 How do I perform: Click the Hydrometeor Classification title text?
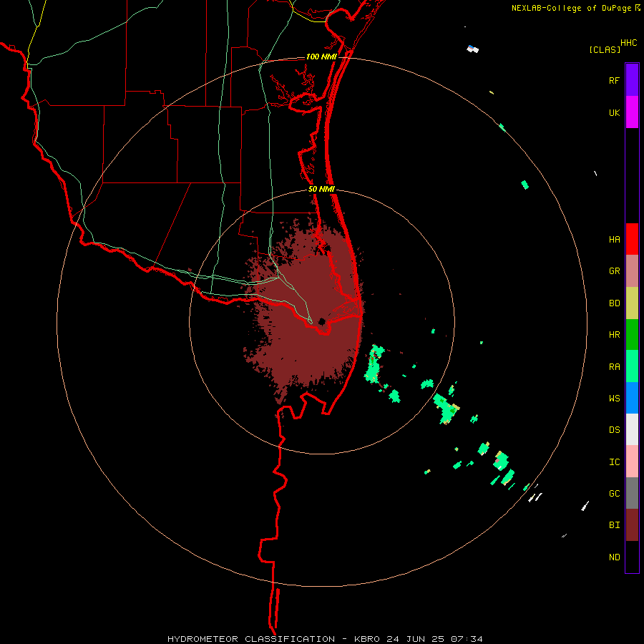(251, 639)
